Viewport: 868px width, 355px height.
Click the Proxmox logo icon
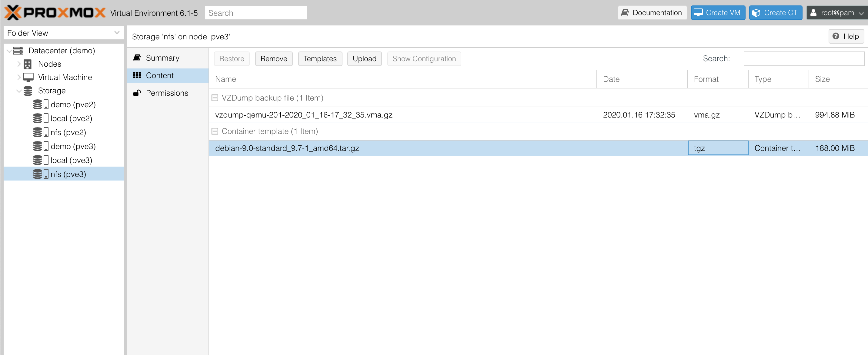tap(13, 13)
